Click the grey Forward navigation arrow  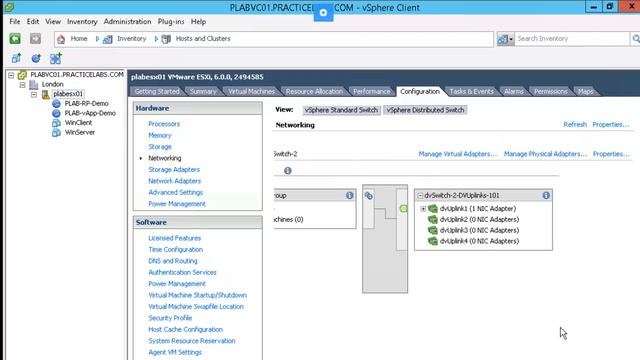coord(36,39)
